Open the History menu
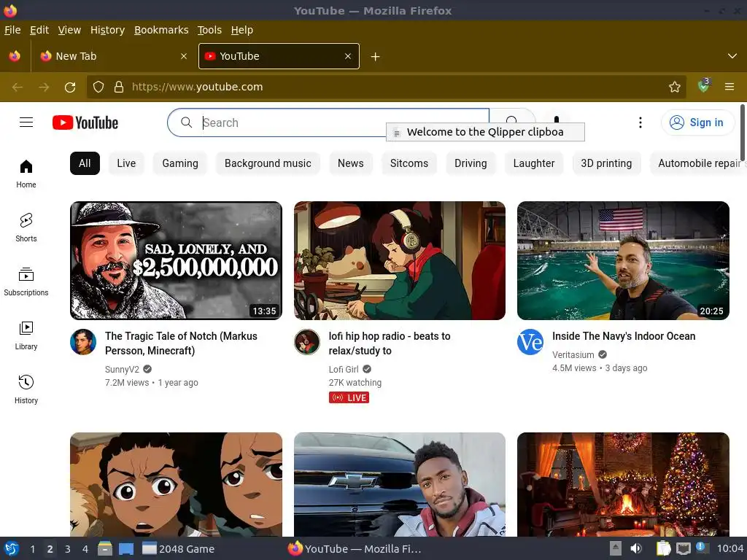The width and height of the screenshot is (747, 560). point(108,30)
